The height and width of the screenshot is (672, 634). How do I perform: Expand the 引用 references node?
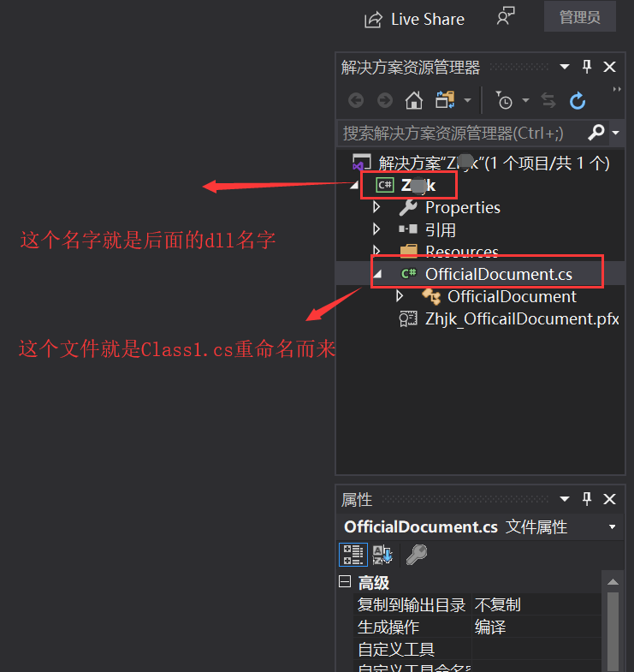376,229
